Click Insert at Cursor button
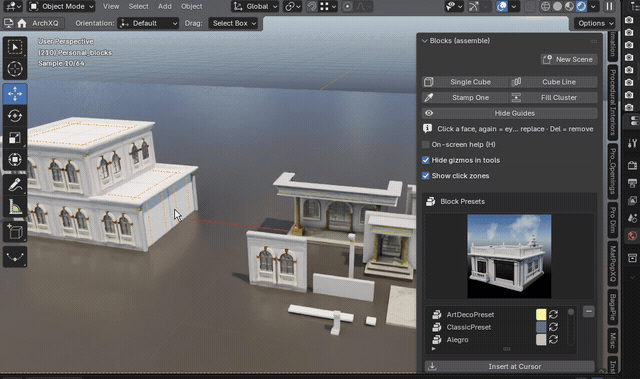Image resolution: width=640 pixels, height=379 pixels. tap(509, 366)
